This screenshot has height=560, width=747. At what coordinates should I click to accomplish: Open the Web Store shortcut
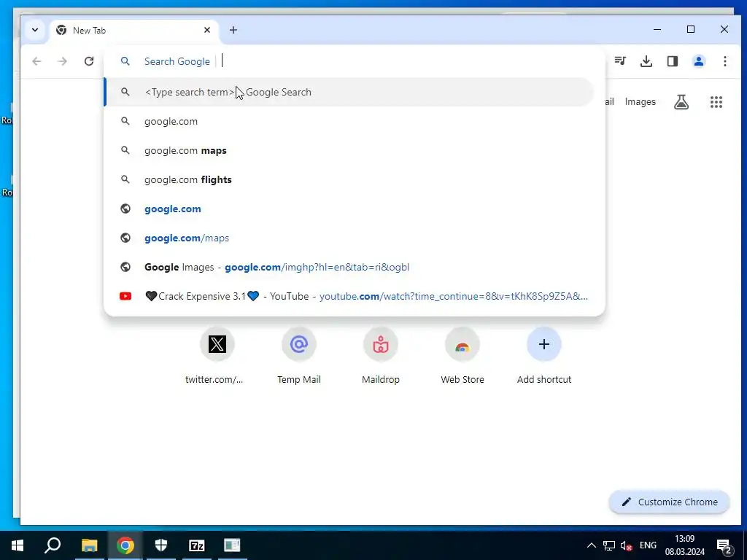(462, 356)
